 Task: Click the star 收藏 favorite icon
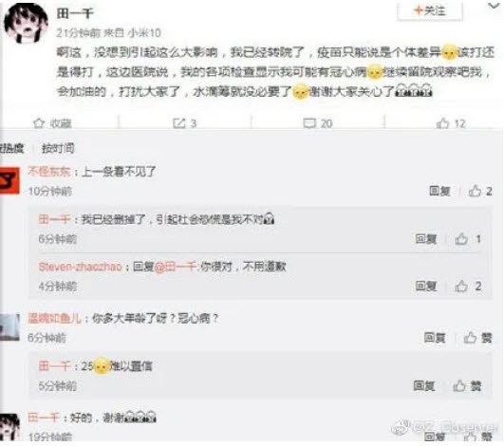click(x=39, y=123)
